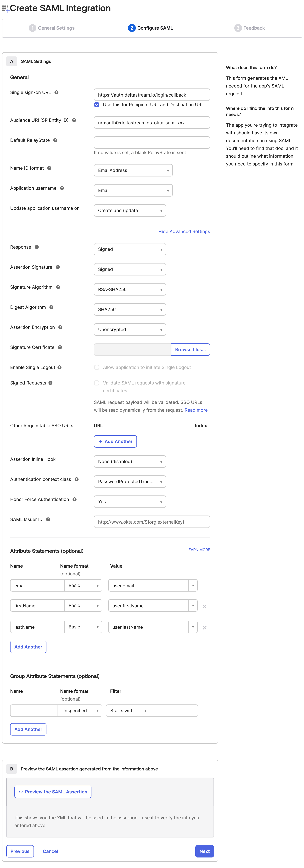Click the Cancel link

51,852
